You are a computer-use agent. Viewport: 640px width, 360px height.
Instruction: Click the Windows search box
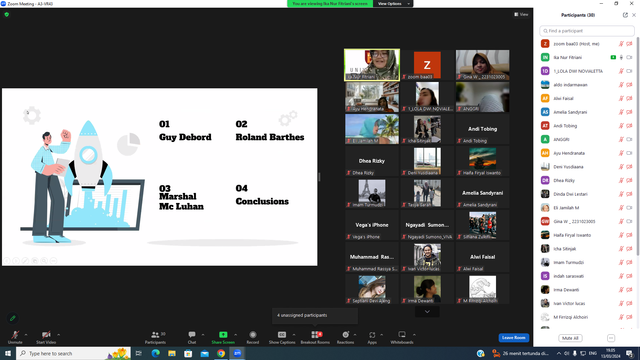tap(73, 353)
